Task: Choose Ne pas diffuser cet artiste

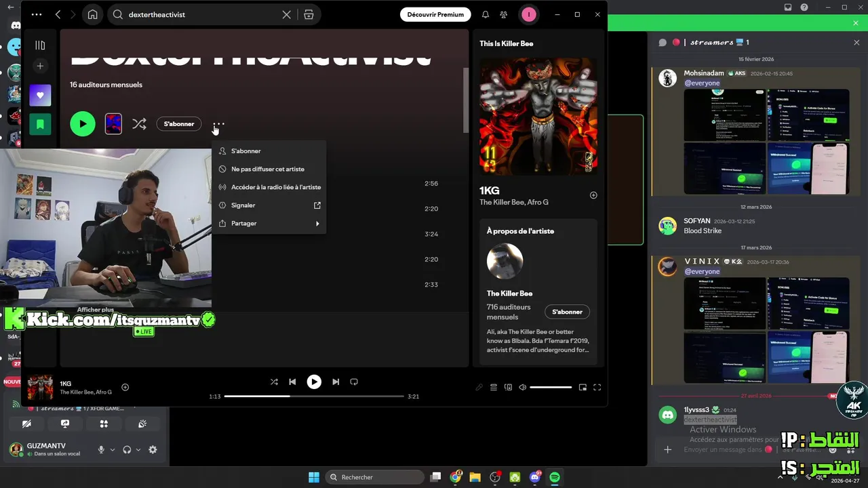Action: click(269, 169)
